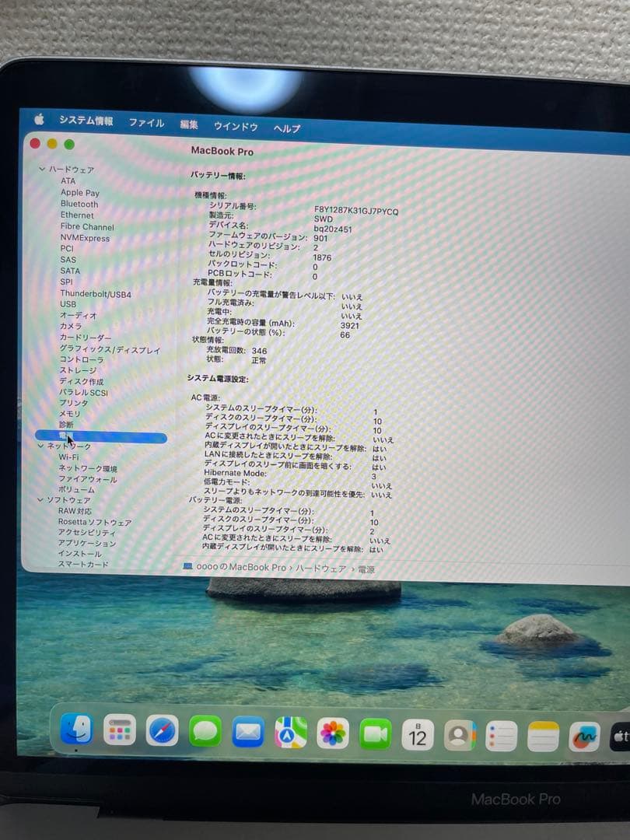The image size is (630, 840).
Task: Select Fibre Channel in sidebar
Action: click(87, 226)
